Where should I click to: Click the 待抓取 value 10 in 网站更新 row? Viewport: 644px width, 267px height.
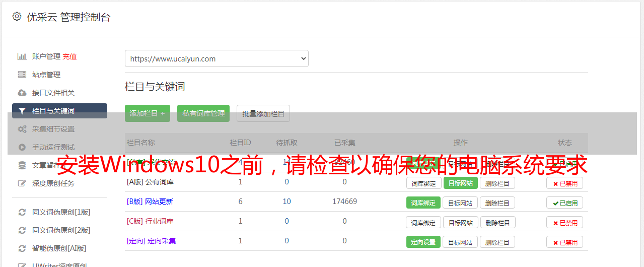(287, 202)
